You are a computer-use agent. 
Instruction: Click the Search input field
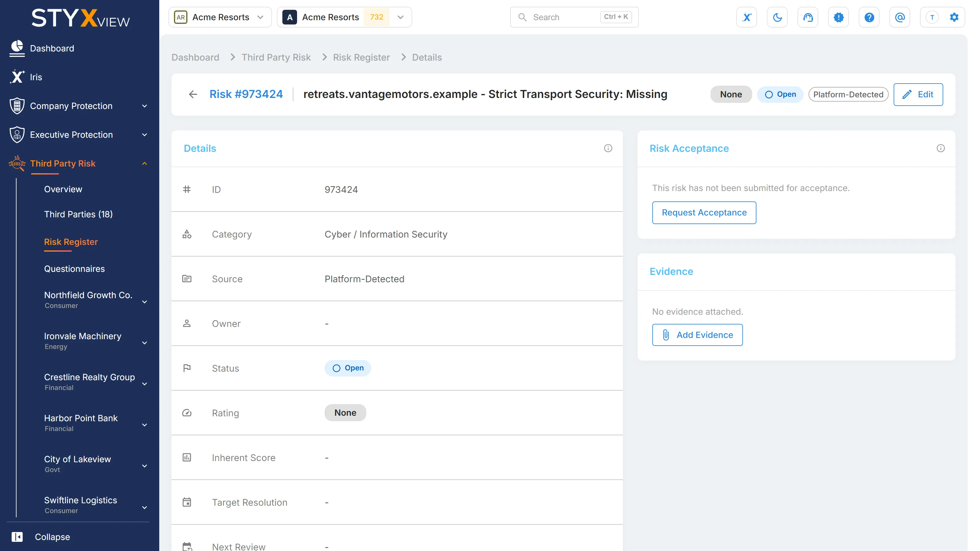point(574,17)
